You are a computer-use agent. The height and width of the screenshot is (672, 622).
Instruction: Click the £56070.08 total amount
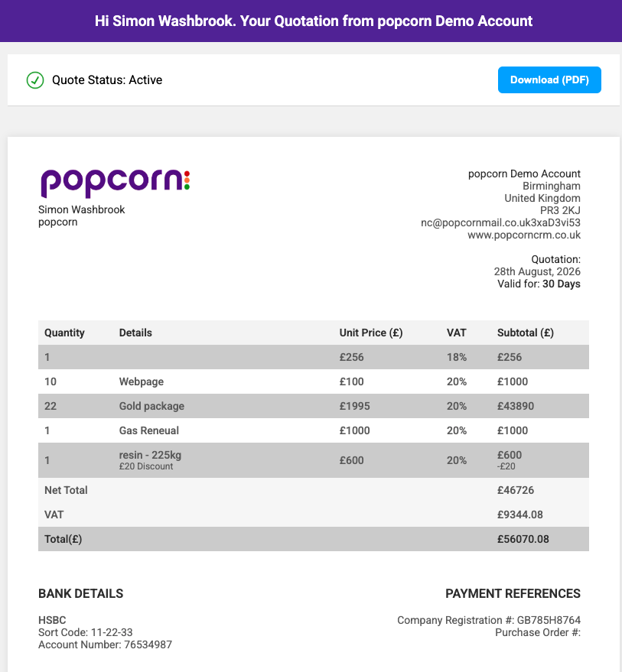coord(523,539)
